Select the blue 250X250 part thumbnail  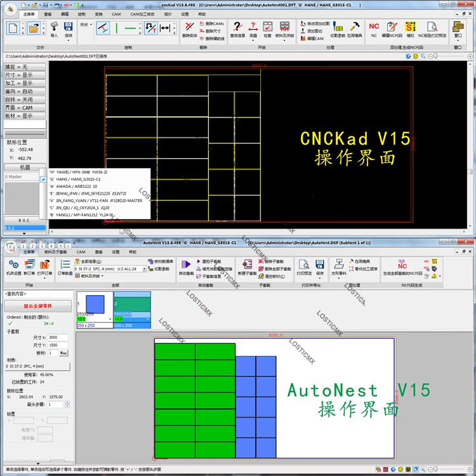[x=95, y=305]
